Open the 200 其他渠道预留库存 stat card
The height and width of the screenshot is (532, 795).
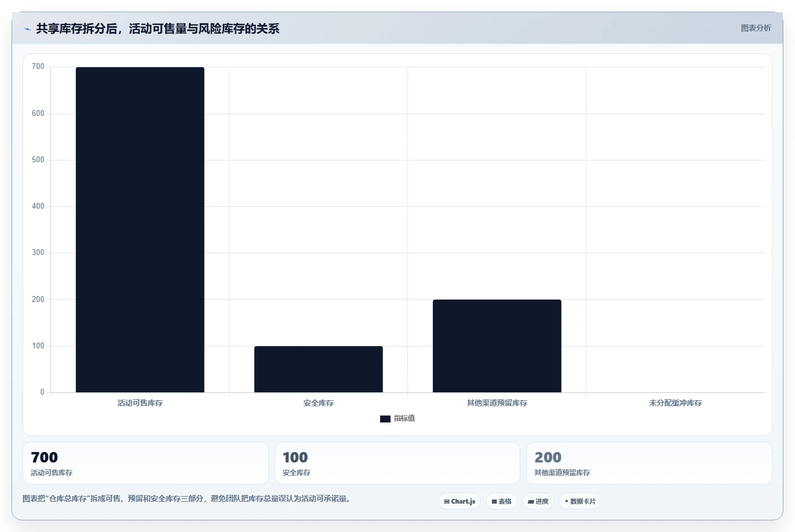click(x=649, y=463)
